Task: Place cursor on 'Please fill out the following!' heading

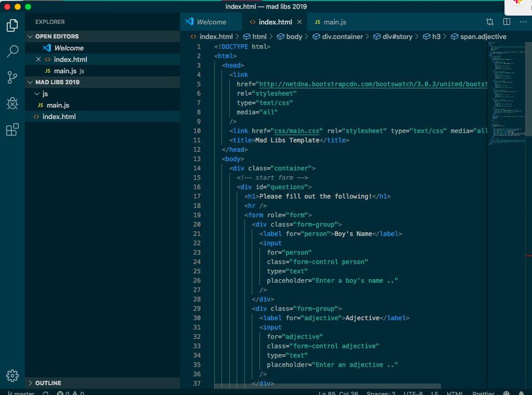Action: pos(316,196)
